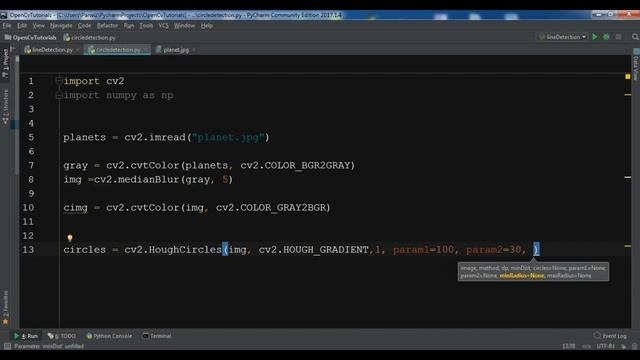Viewport: 640px width, 360px height.
Task: Open the Edit menu
Action: (x=22, y=25)
